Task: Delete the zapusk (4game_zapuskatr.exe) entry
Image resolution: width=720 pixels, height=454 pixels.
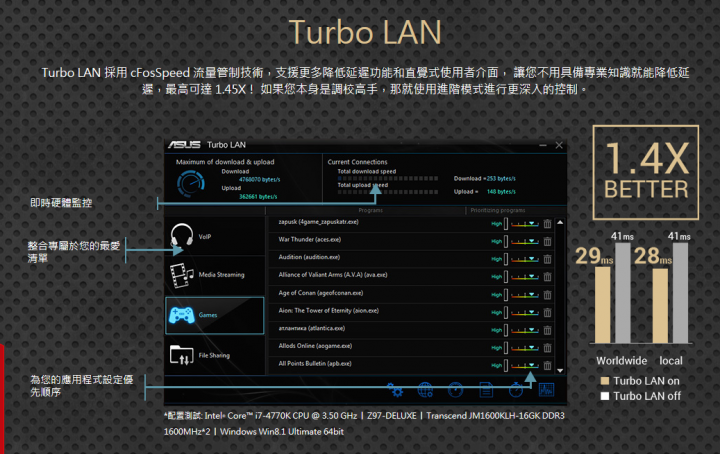Action: tap(547, 224)
